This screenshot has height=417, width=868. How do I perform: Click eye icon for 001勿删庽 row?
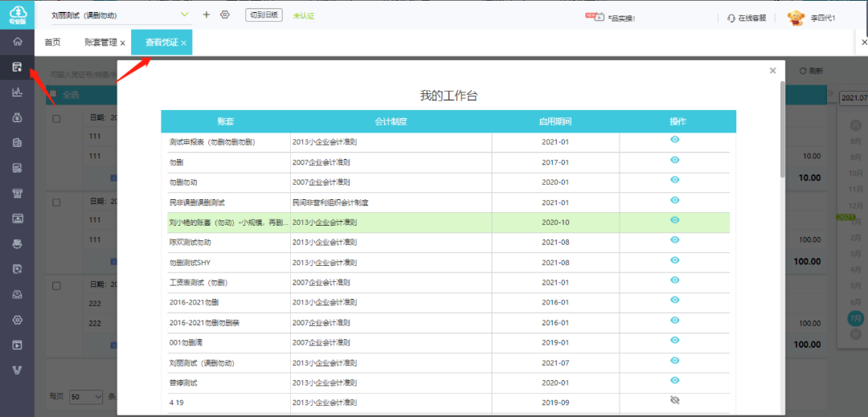point(674,340)
